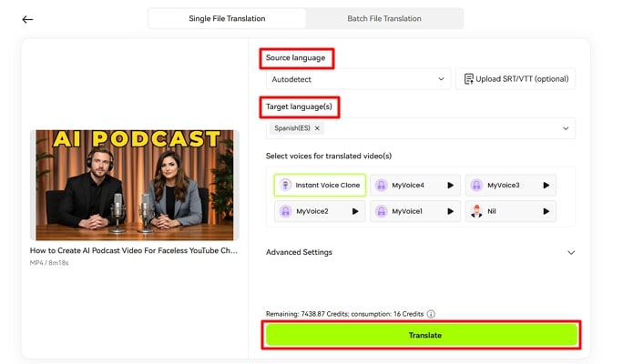Click the SRT/VTT upload document icon
Screen dimensions: 623x364
tap(469, 79)
